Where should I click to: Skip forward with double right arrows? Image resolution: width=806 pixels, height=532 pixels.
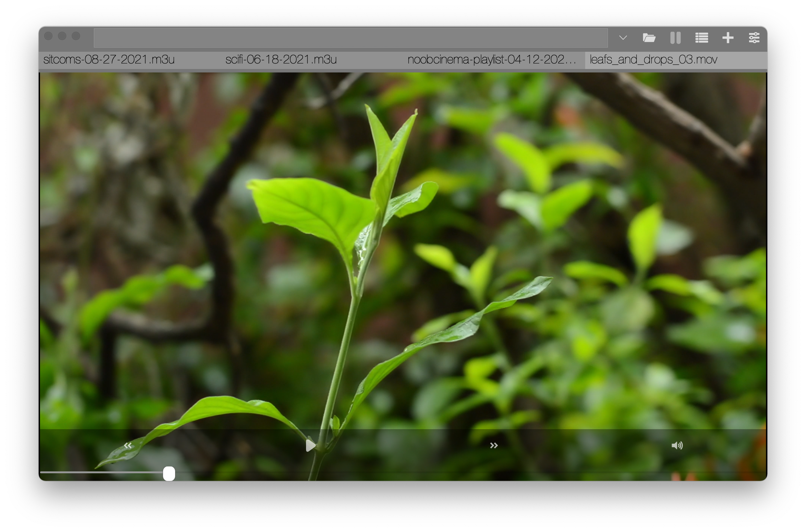point(494,445)
